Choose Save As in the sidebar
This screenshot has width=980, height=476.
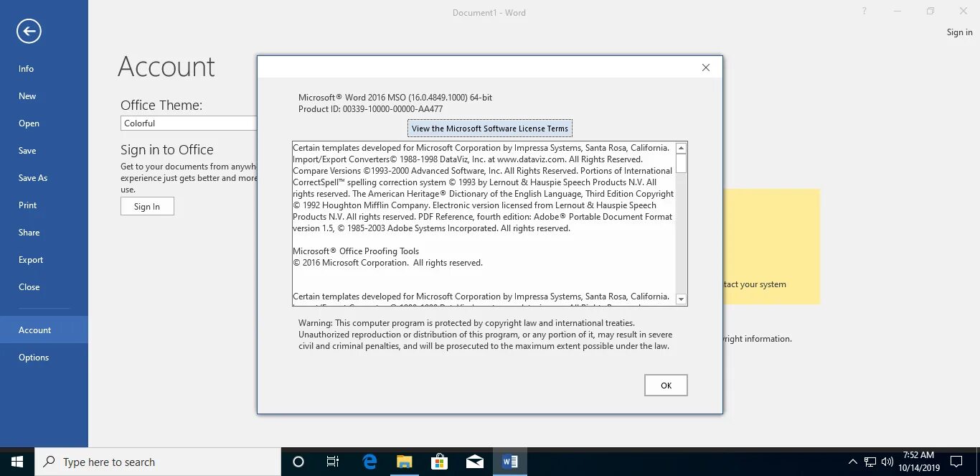pos(44,178)
